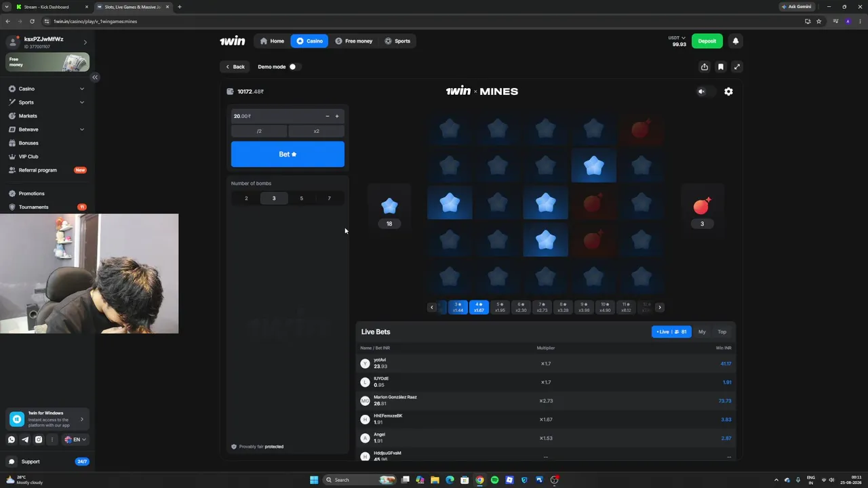Open the USDT currency dropdown
This screenshot has height=488, width=868.
(677, 38)
